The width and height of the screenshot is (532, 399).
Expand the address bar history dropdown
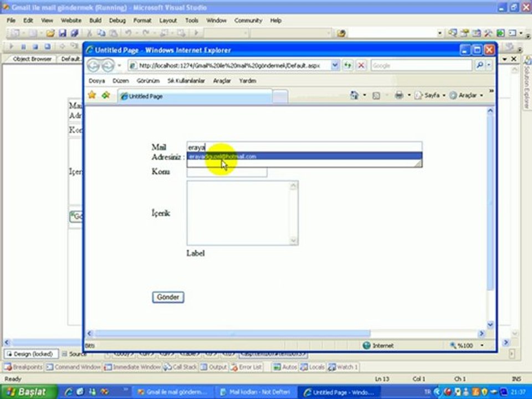(335, 65)
